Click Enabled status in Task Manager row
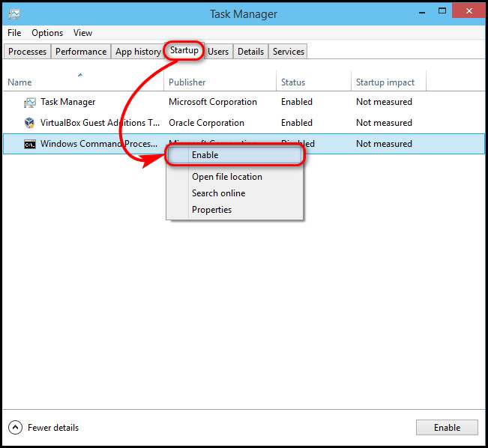Image resolution: width=488 pixels, height=448 pixels. [x=297, y=102]
